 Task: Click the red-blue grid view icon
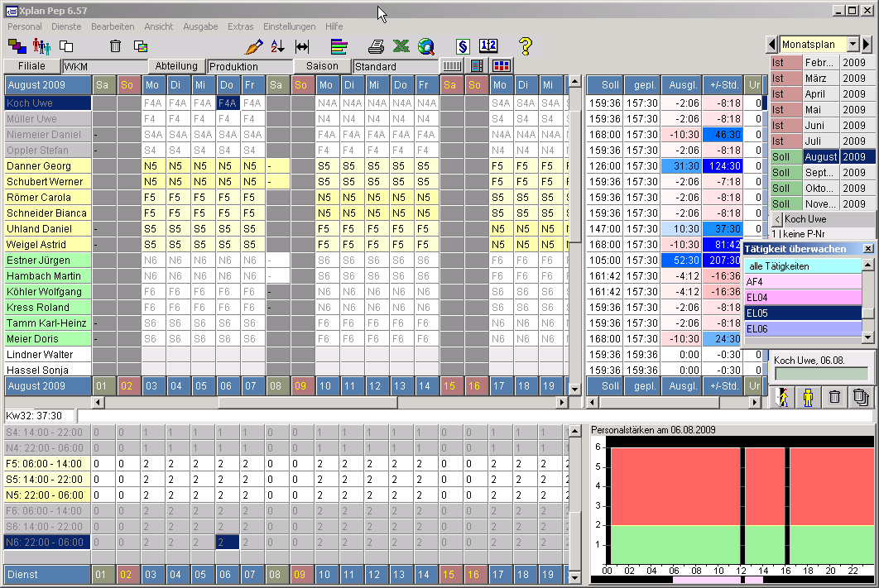click(502, 66)
